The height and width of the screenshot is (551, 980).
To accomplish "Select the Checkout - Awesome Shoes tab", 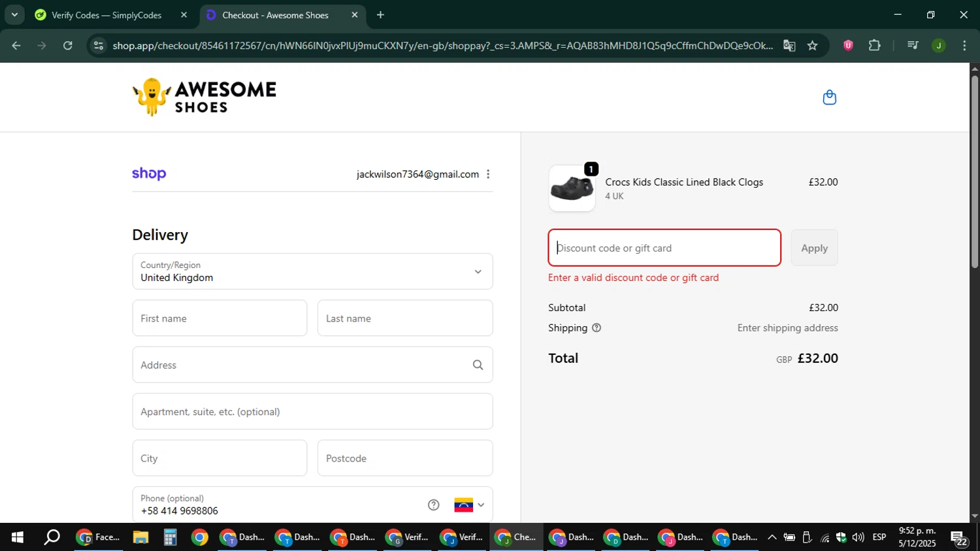I will (x=275, y=15).
